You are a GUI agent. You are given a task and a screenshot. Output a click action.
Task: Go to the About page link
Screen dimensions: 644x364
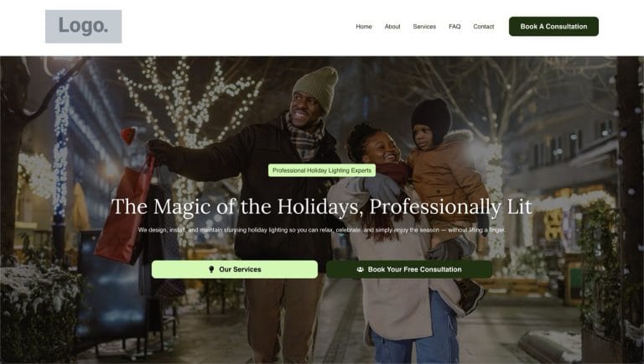pos(392,26)
